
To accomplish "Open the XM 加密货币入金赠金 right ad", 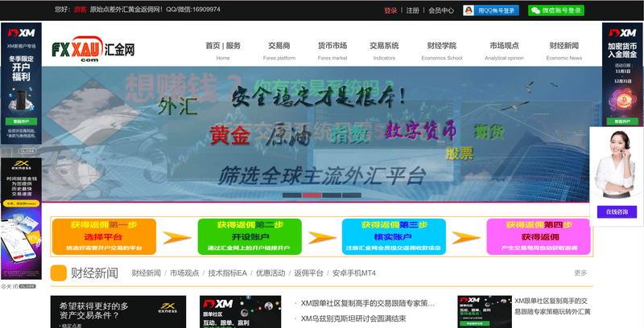I will 622,74.
